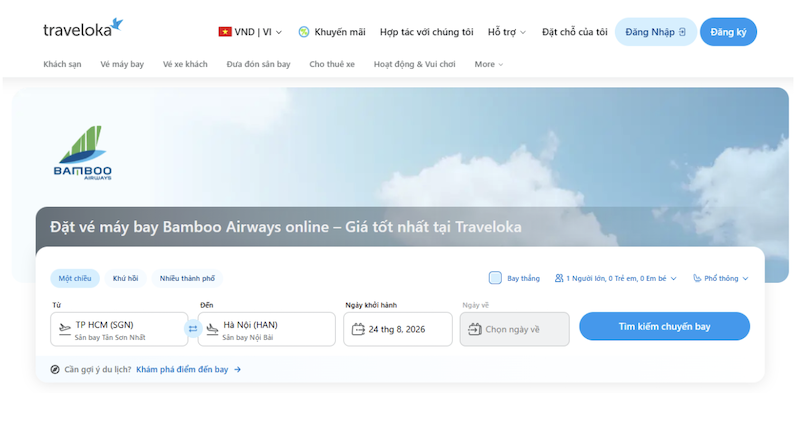800x424 pixels.
Task: Expand the Hỗ trợ menu
Action: [507, 32]
